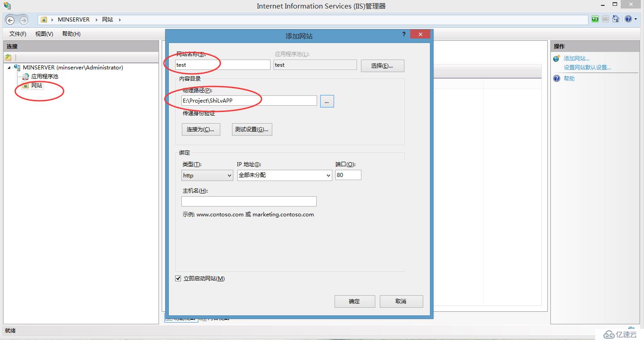
Task: Expand the arrow after the address bar folder
Action: point(53,20)
